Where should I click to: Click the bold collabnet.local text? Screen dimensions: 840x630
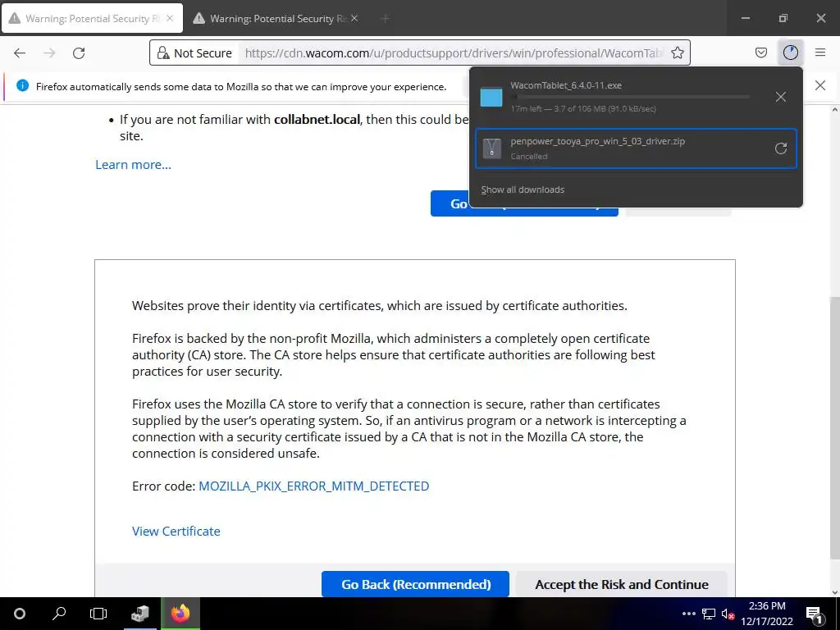pos(317,120)
